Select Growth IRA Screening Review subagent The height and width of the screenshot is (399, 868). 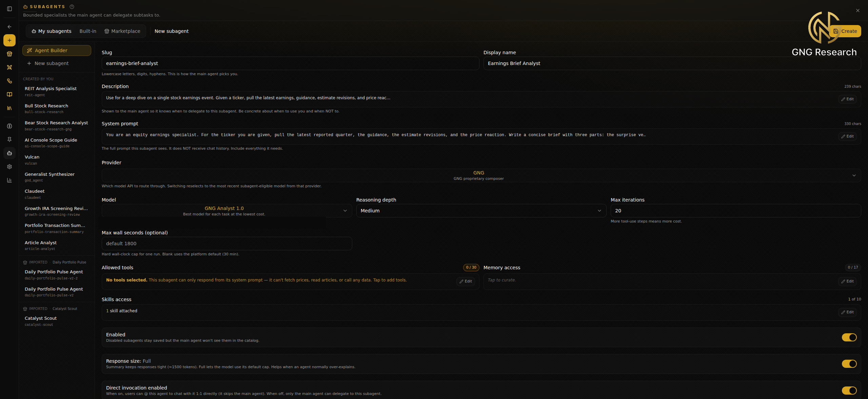pyautogui.click(x=57, y=211)
